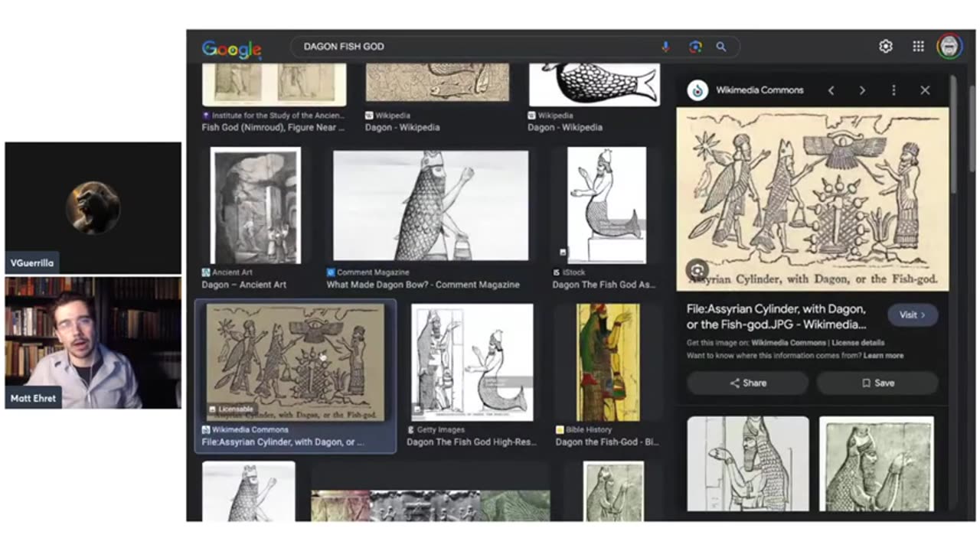Viewport: 980px width, 551px height.
Task: Open the first related image of the bearded figure
Action: coord(747,464)
